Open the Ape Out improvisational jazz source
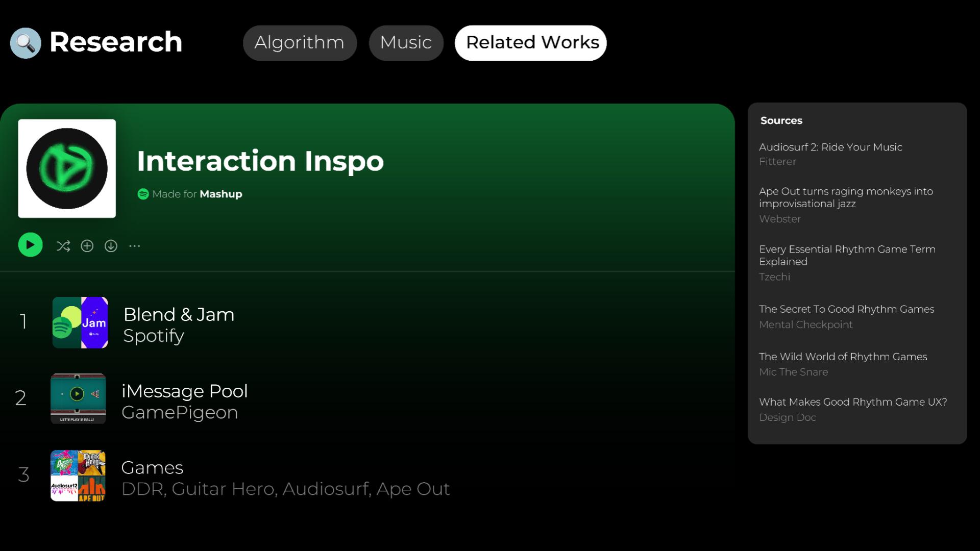 coord(846,197)
